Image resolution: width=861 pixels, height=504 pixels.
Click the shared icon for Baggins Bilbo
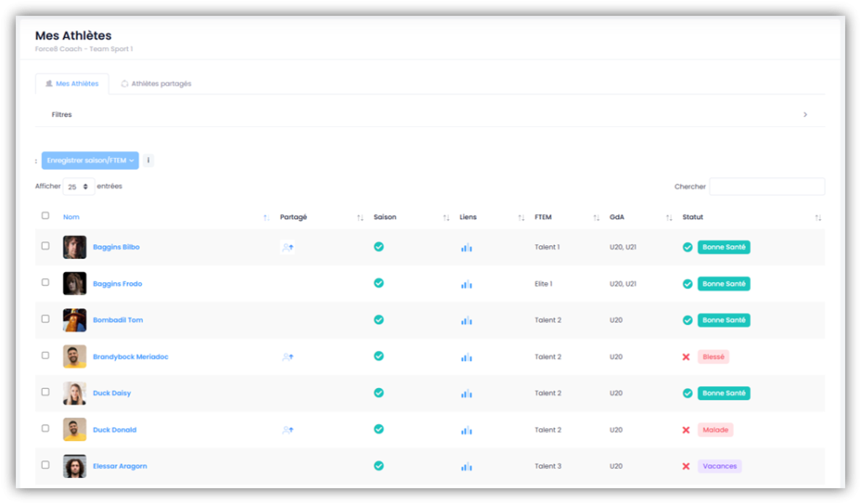pyautogui.click(x=288, y=248)
